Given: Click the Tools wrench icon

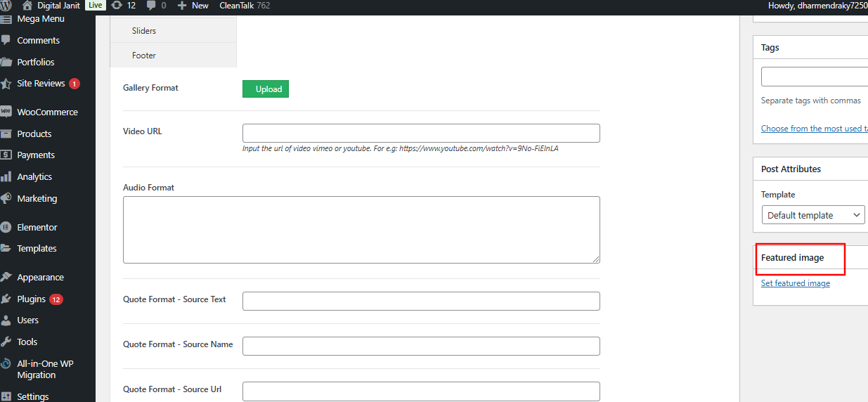Looking at the screenshot, I should 6,342.
